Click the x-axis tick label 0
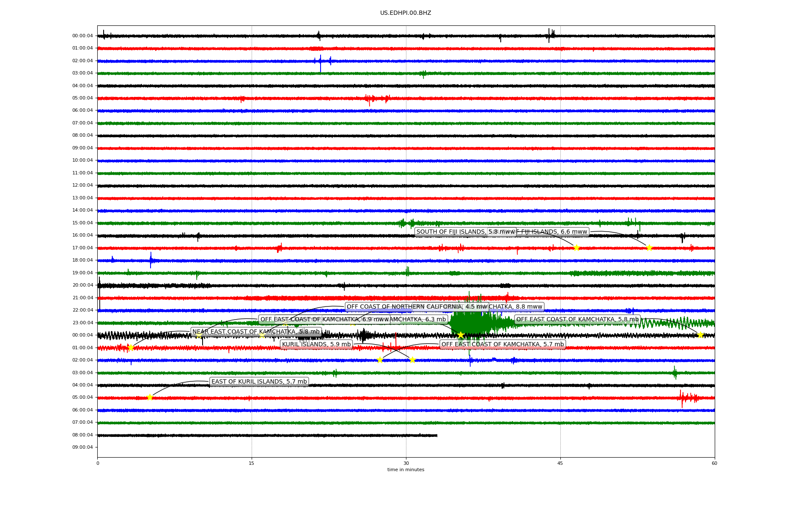 (x=98, y=463)
